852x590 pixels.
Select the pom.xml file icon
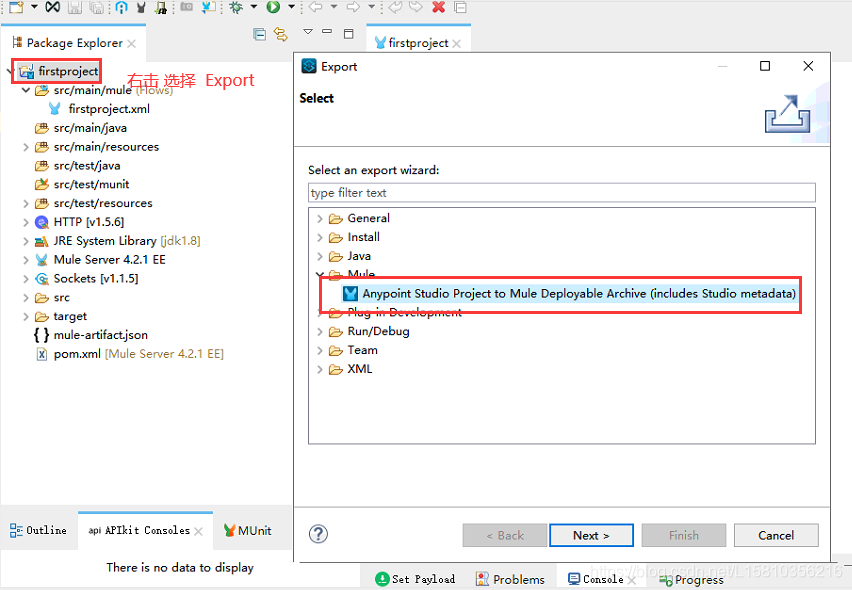[x=42, y=354]
